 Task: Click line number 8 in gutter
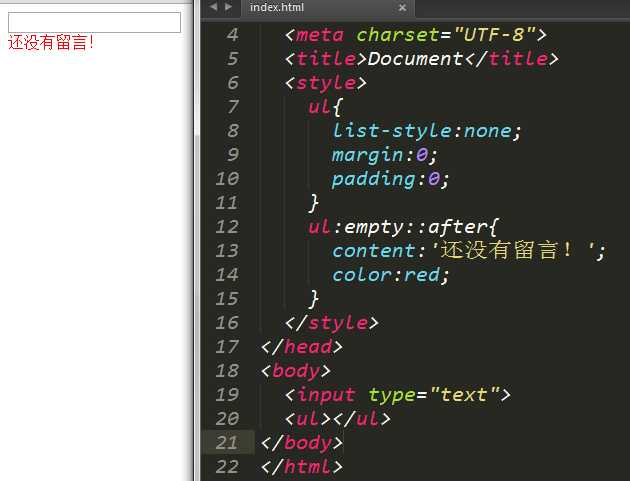(232, 131)
